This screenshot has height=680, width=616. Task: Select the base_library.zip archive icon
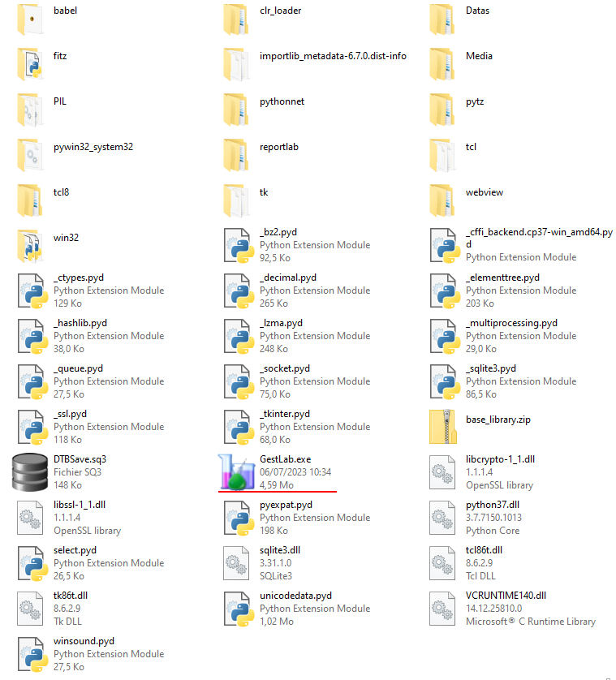click(x=443, y=427)
